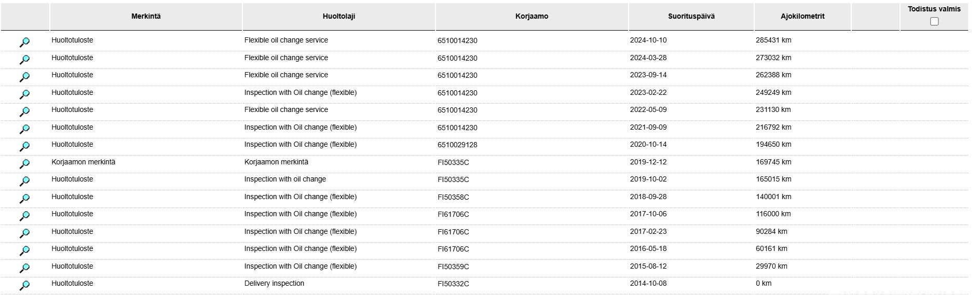Click the Merkintä column header
Screen dimensions: 980x307
point(146,17)
